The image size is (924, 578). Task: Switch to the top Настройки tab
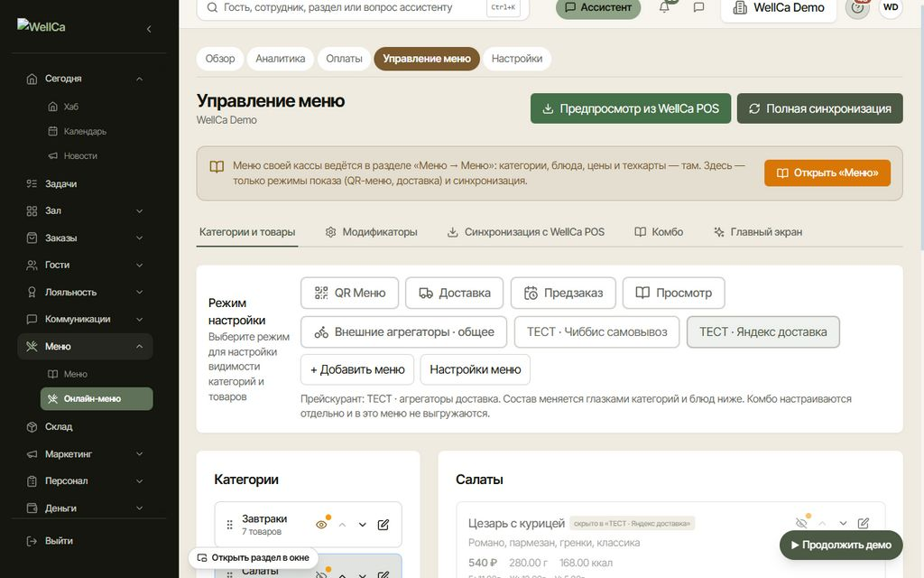(517, 59)
